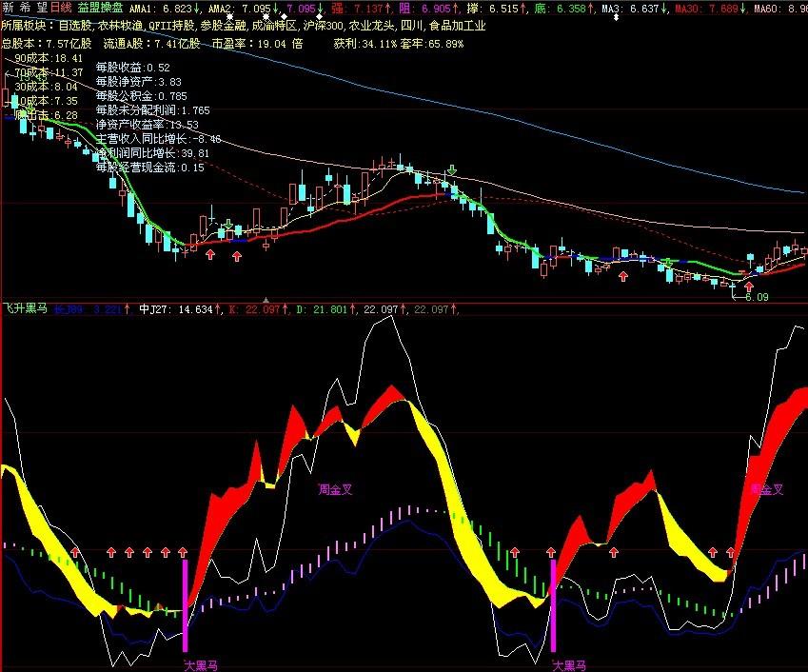Click the 每股收益 data line
Image resolution: width=808 pixels, height=672 pixels.
coord(132,68)
